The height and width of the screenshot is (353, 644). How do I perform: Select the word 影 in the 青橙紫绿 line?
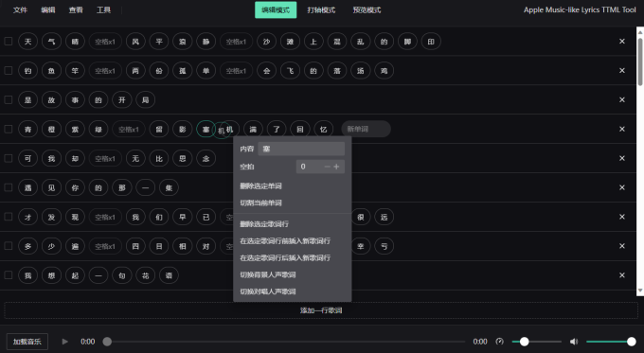coord(183,129)
